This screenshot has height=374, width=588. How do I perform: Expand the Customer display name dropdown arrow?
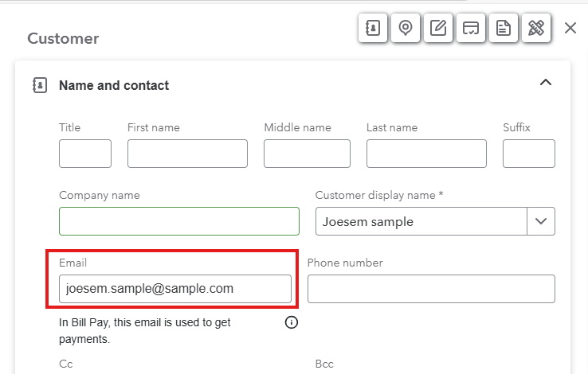pyautogui.click(x=541, y=221)
